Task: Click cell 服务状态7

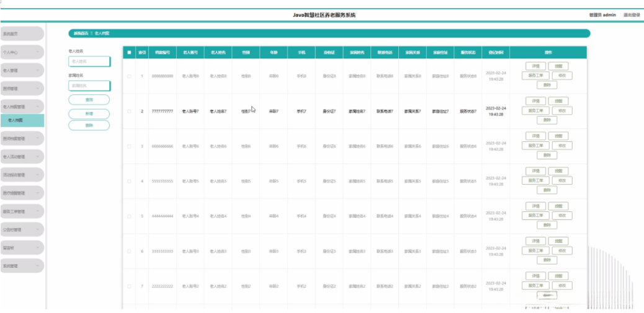Action: pyautogui.click(x=468, y=111)
